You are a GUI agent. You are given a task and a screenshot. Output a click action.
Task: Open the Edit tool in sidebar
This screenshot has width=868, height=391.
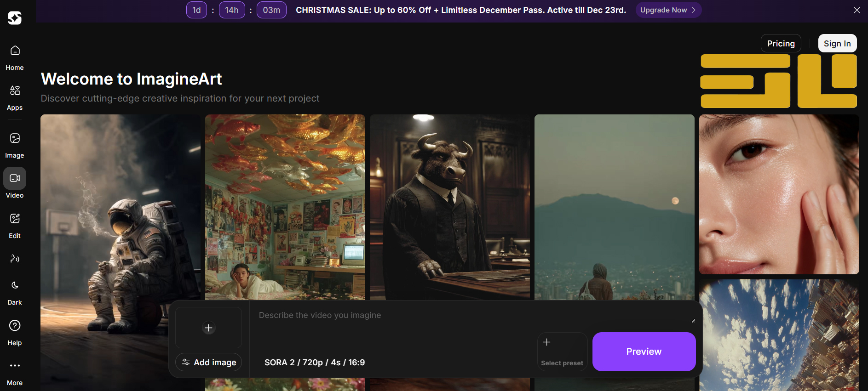(15, 225)
